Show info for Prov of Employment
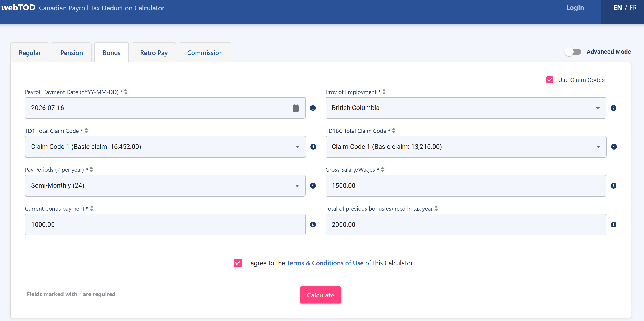644x321 pixels. (x=613, y=108)
